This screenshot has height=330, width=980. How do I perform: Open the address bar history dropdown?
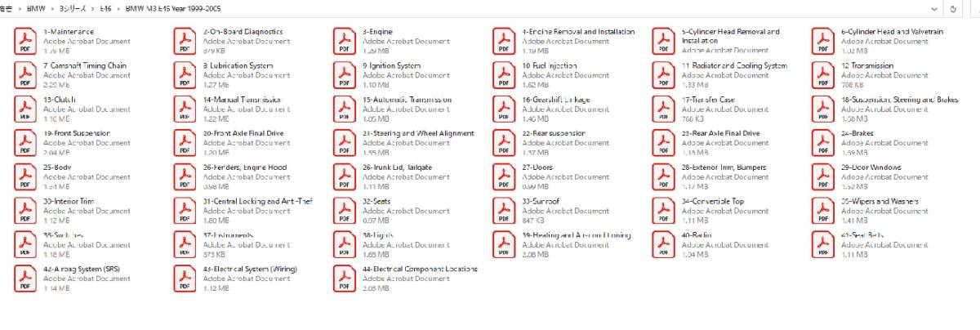933,8
